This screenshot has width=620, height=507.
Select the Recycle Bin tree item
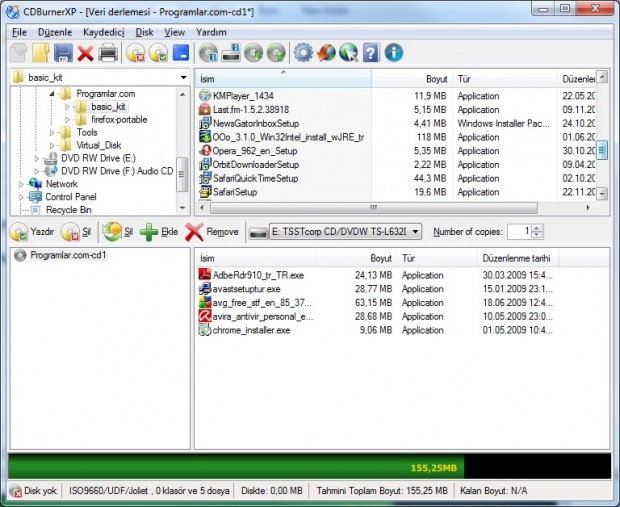(x=68, y=210)
